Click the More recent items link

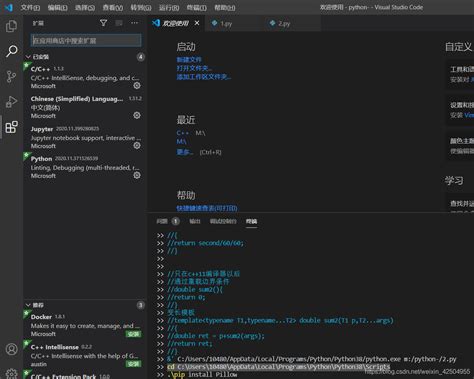click(x=185, y=152)
